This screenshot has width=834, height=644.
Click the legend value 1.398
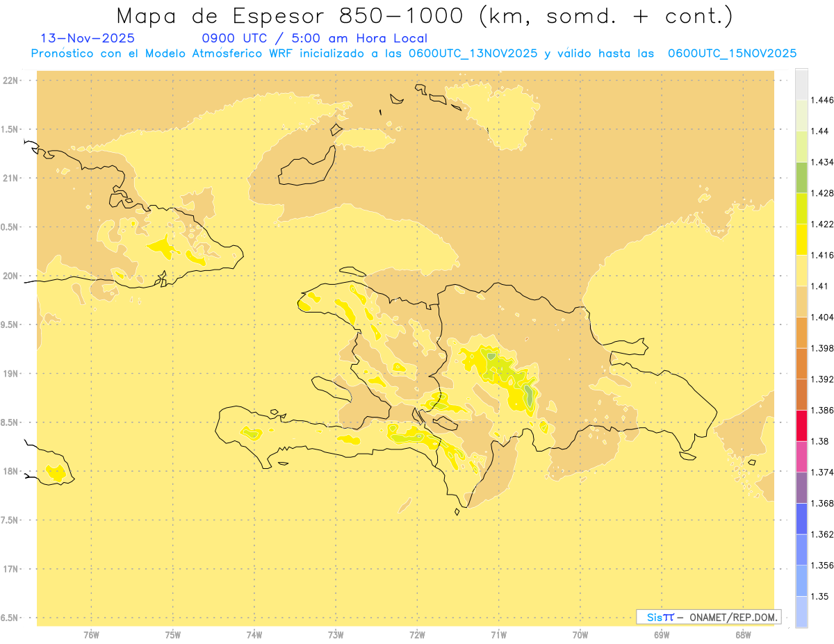(x=822, y=348)
